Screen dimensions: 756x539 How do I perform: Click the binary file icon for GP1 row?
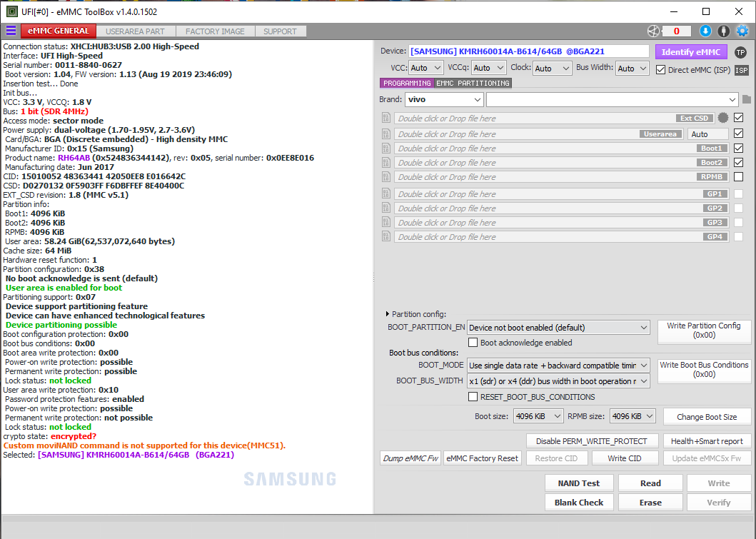point(385,193)
